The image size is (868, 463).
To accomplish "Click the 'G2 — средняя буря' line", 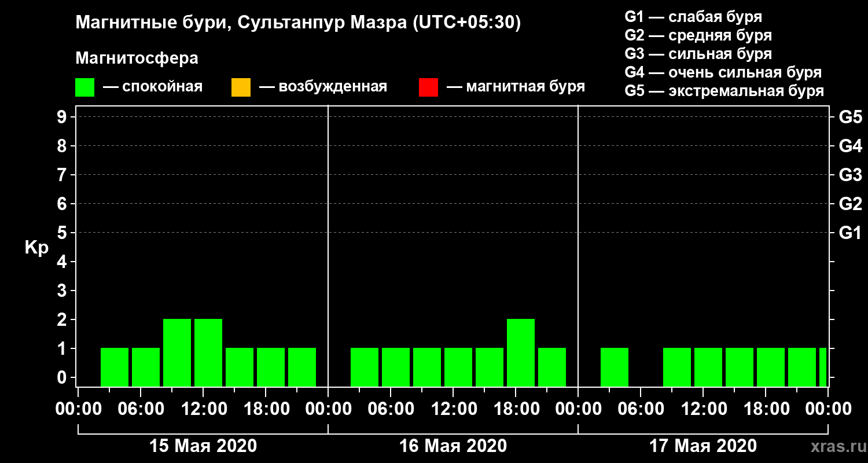I will 698,35.
